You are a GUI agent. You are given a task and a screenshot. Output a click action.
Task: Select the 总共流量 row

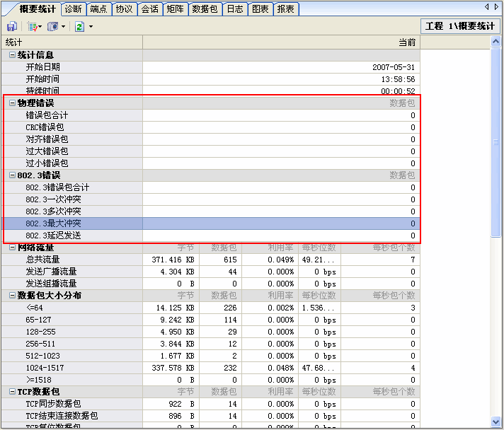pos(42,260)
